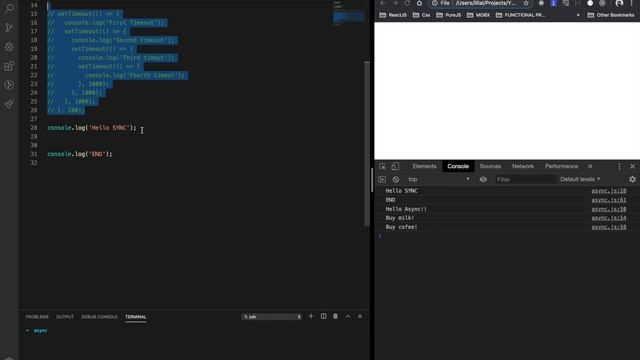Open FUNCTIONAL PR... bookmarks folder
Image resolution: width=640 pixels, height=360 pixels.
pos(520,15)
